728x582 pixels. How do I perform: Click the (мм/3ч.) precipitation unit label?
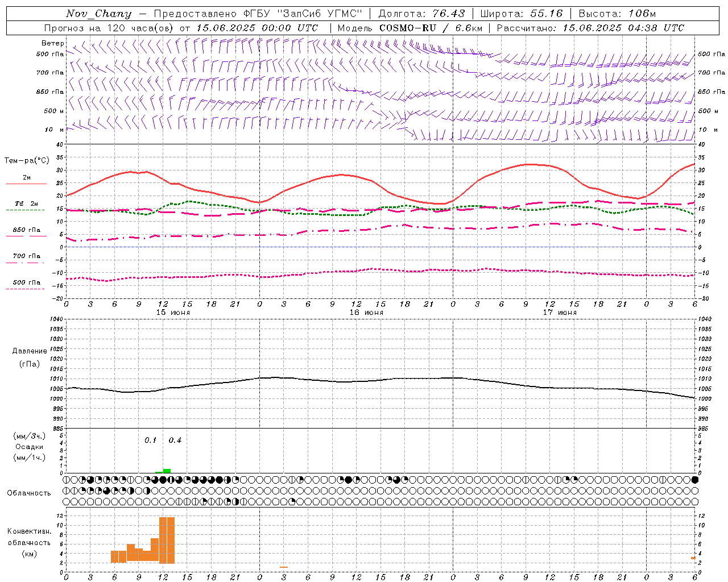(30, 436)
